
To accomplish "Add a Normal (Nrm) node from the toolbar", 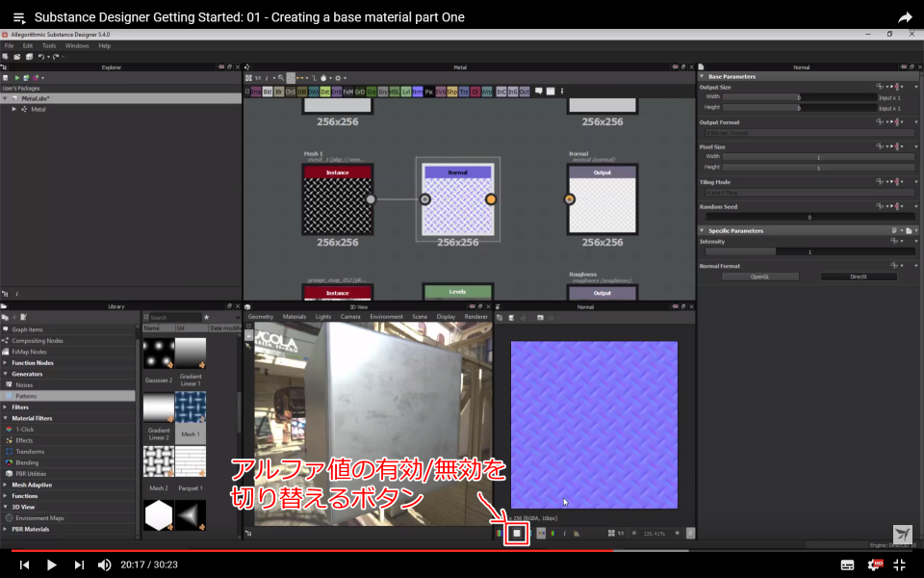I will [418, 92].
